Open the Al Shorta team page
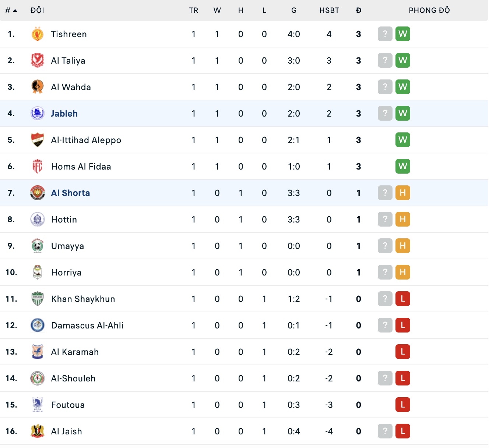489x448 pixels. (x=70, y=193)
